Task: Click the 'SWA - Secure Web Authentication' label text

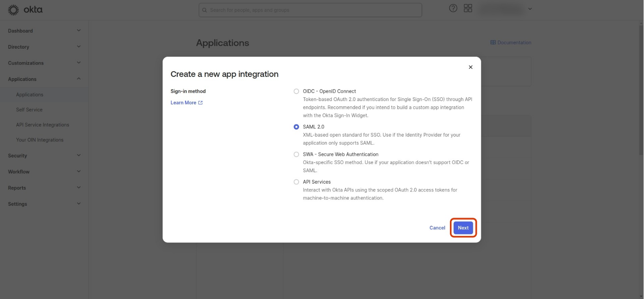Action: (x=341, y=154)
